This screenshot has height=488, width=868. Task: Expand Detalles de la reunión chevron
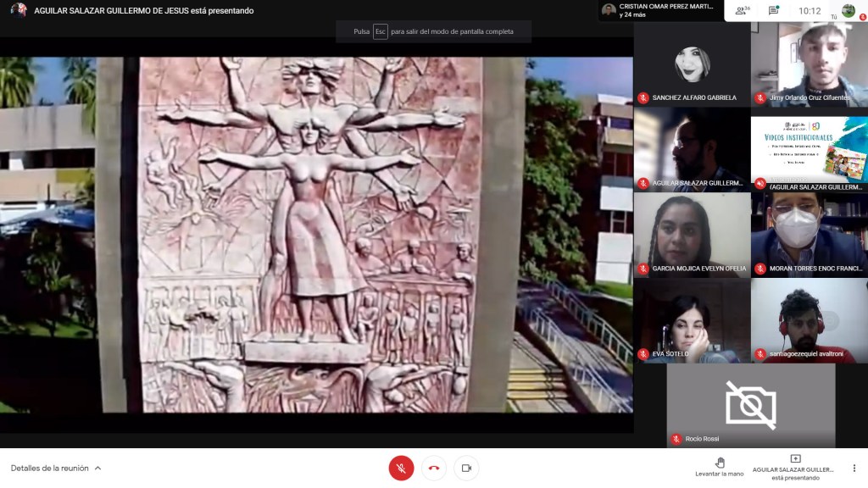pyautogui.click(x=97, y=468)
